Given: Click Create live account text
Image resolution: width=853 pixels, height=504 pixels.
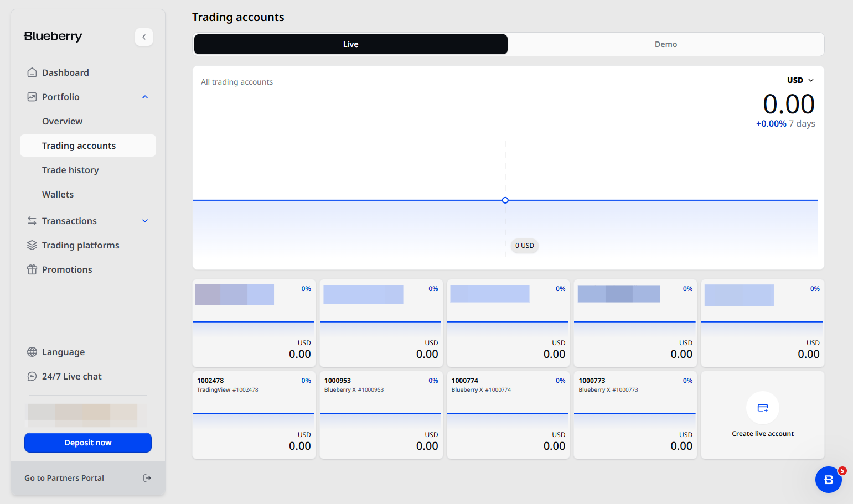Looking at the screenshot, I should click(x=763, y=434).
